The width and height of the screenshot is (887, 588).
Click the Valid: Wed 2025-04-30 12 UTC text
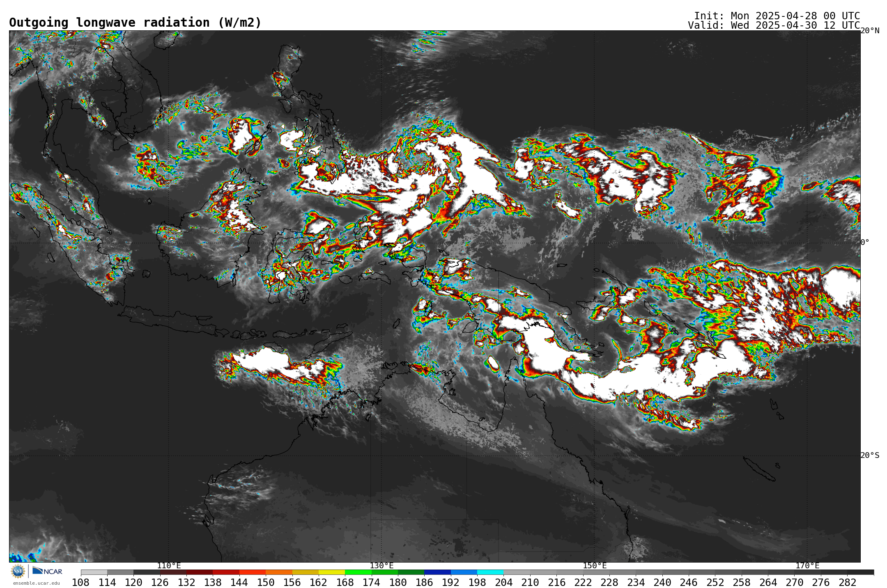[x=774, y=25]
